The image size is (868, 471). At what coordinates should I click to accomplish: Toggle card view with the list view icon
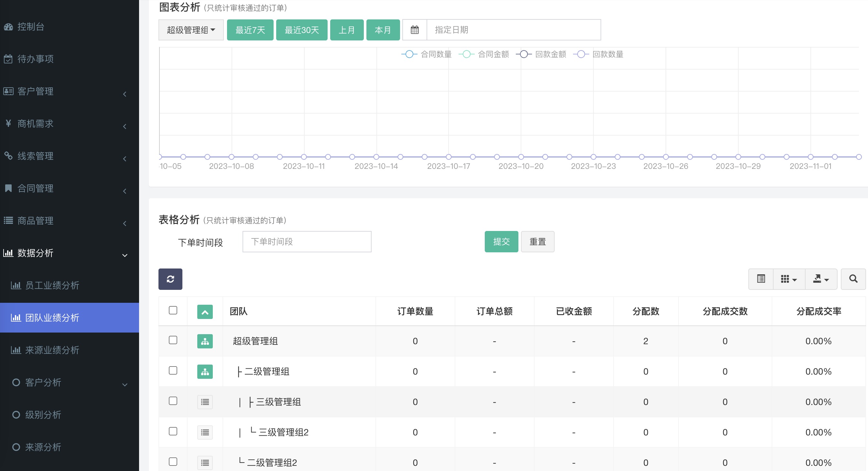(x=761, y=279)
